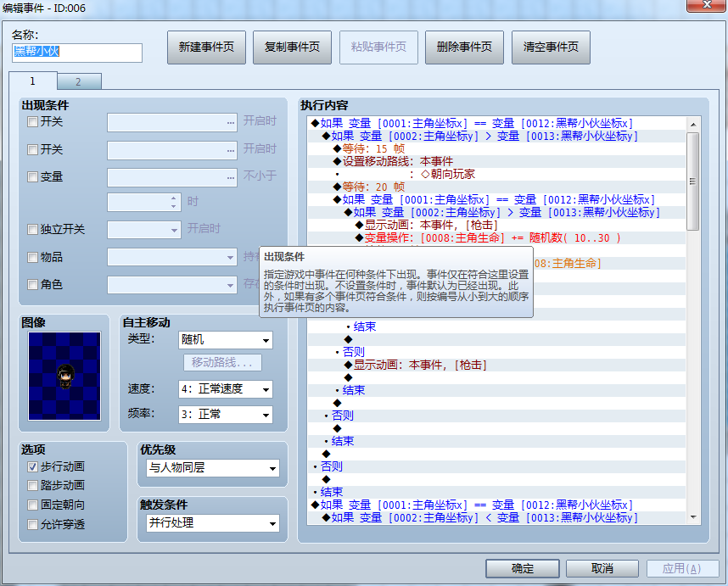This screenshot has width=728, height=586.
Task: Open the 角色 dropdown list
Action: coord(172,285)
